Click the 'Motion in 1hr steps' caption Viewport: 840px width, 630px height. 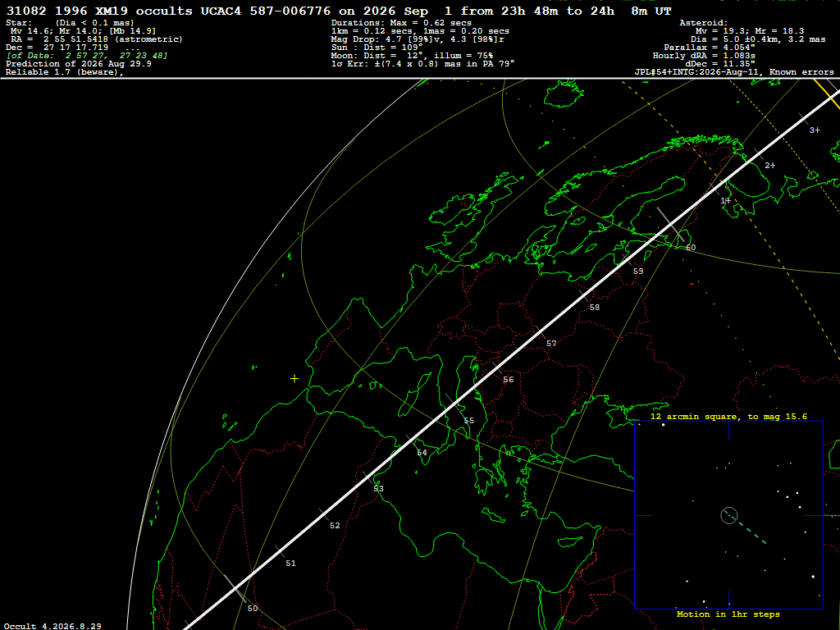click(728, 614)
